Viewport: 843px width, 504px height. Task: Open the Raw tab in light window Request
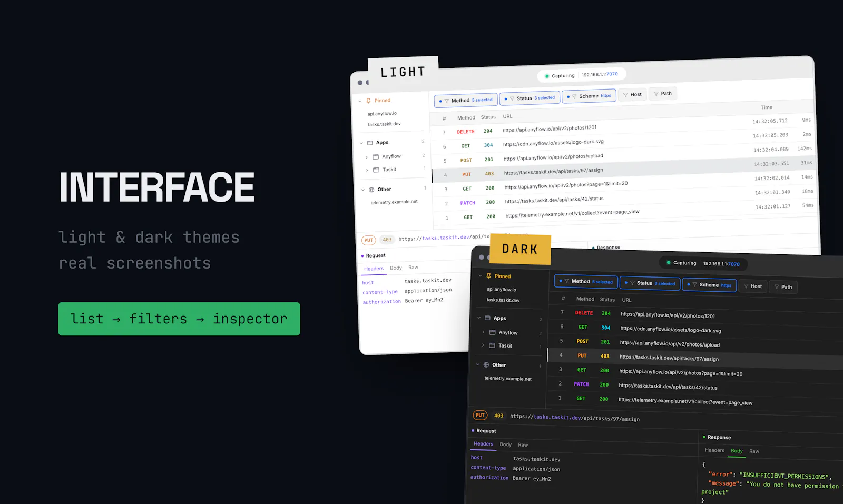tap(414, 268)
